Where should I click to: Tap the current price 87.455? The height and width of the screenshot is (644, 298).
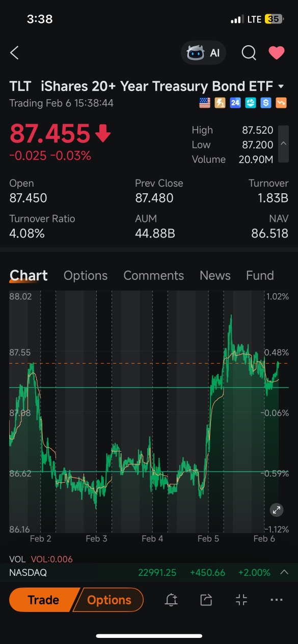pos(50,133)
